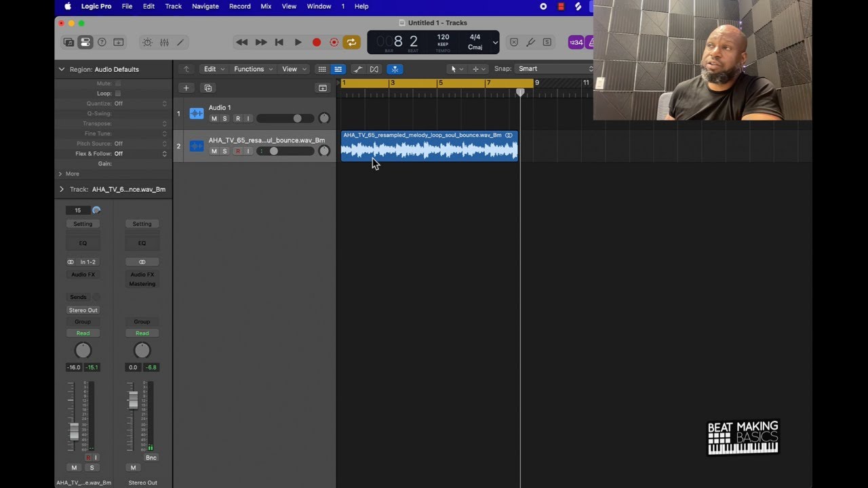Open the Flex & Follow Off popup

tap(140, 154)
